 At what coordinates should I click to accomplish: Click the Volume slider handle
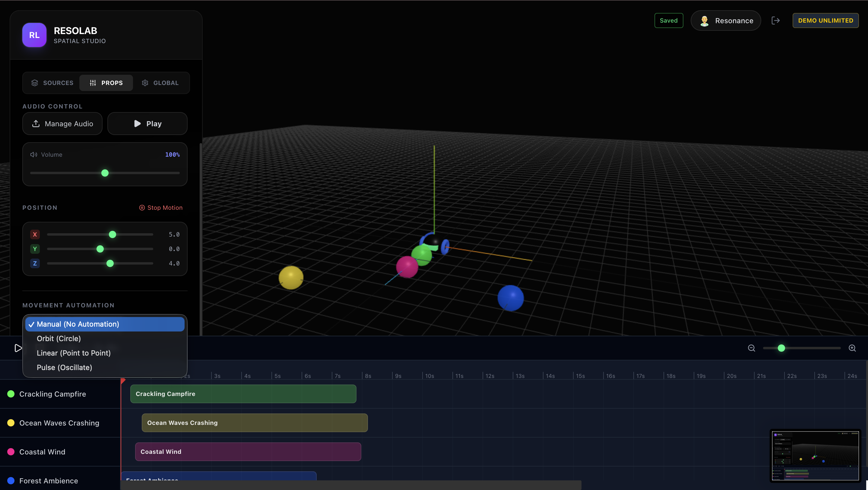tap(105, 173)
